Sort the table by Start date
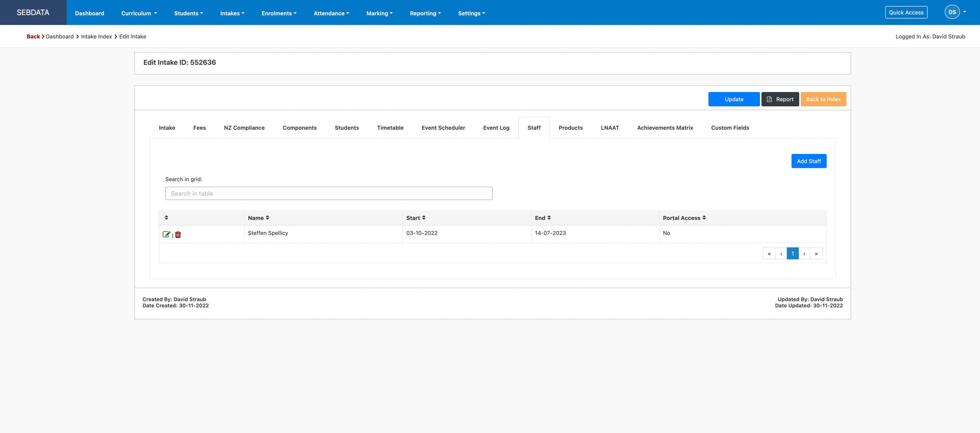 point(416,218)
